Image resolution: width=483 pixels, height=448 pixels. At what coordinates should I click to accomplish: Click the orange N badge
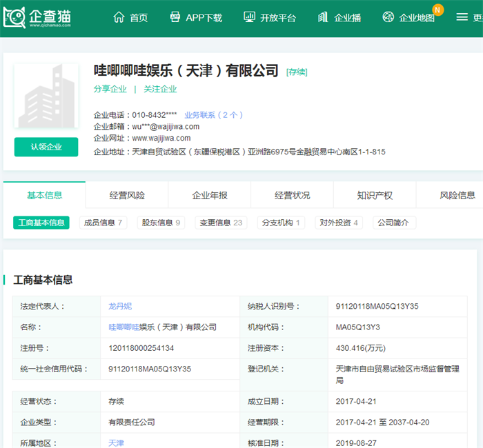pos(437,9)
